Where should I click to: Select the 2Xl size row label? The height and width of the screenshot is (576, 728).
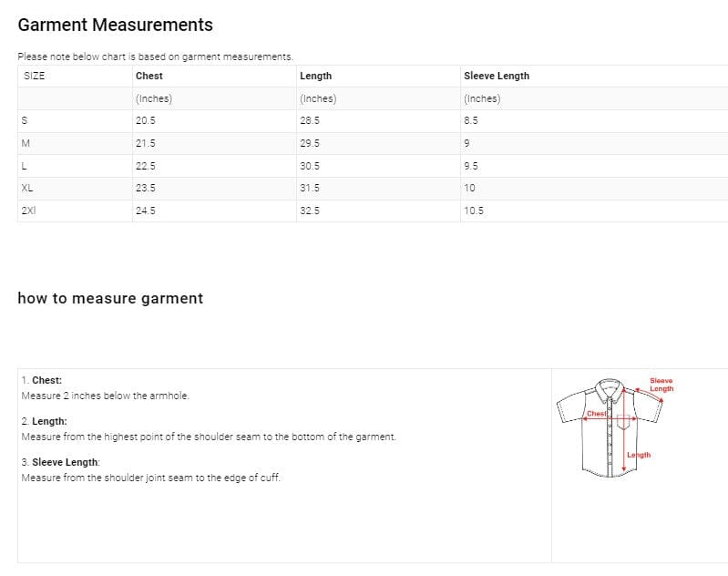pyautogui.click(x=28, y=211)
